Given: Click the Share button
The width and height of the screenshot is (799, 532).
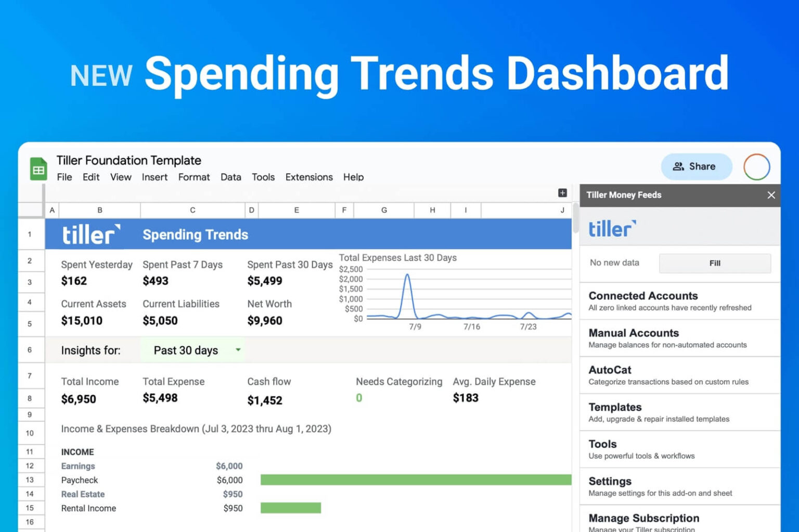Looking at the screenshot, I should coord(697,166).
